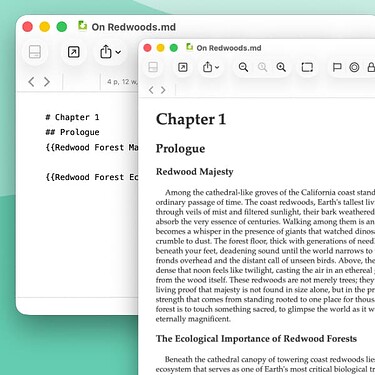
Task: Click the document icon beside back window title
Action: click(x=82, y=26)
